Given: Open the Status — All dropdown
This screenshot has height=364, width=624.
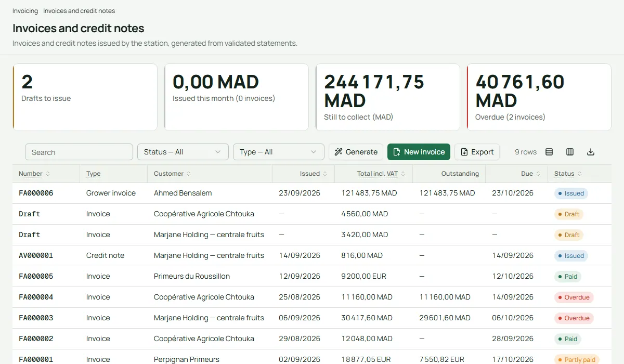Looking at the screenshot, I should (183, 152).
